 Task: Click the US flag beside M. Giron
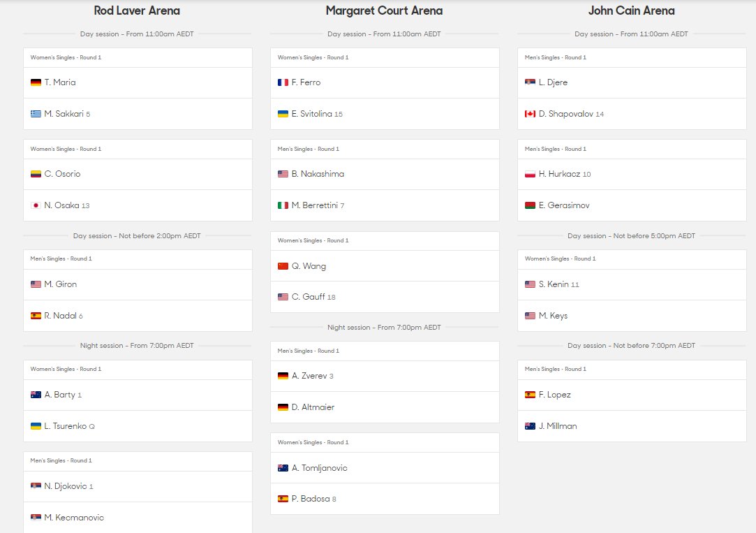pos(36,284)
